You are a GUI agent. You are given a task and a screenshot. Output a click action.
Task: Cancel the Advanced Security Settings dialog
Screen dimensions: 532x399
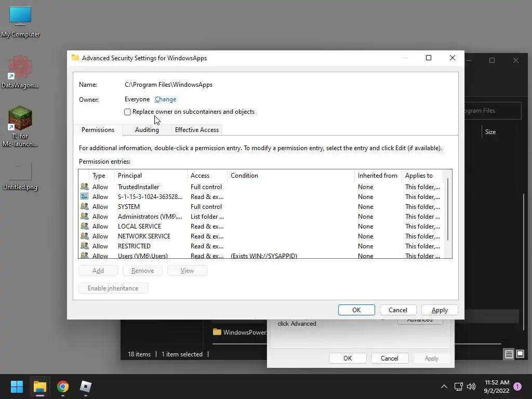pyautogui.click(x=397, y=310)
